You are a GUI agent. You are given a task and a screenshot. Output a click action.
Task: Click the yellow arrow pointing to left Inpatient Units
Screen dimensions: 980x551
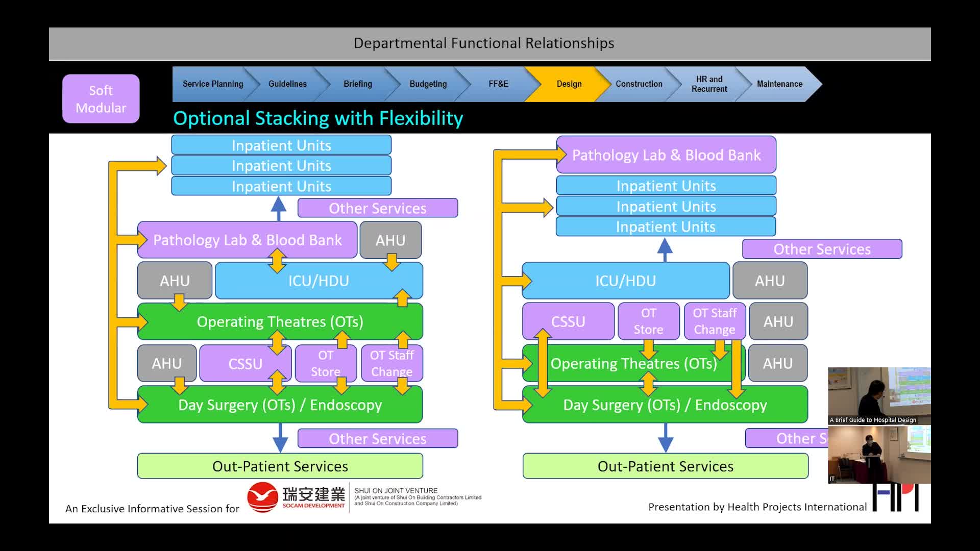[153, 166]
